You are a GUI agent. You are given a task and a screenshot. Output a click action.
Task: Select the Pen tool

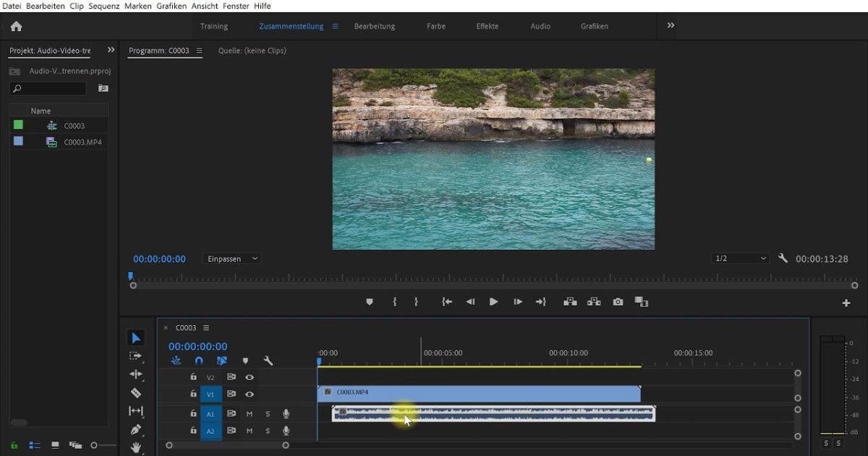(x=136, y=429)
